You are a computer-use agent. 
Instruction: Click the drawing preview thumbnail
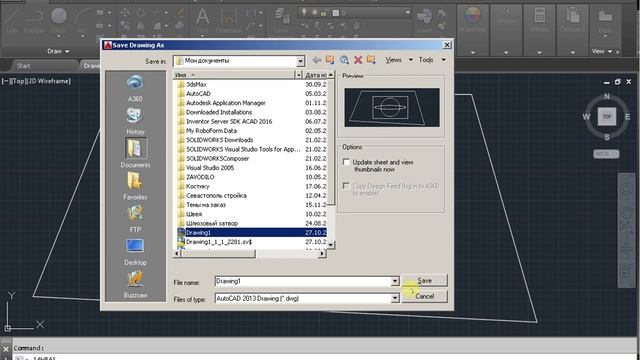392,107
